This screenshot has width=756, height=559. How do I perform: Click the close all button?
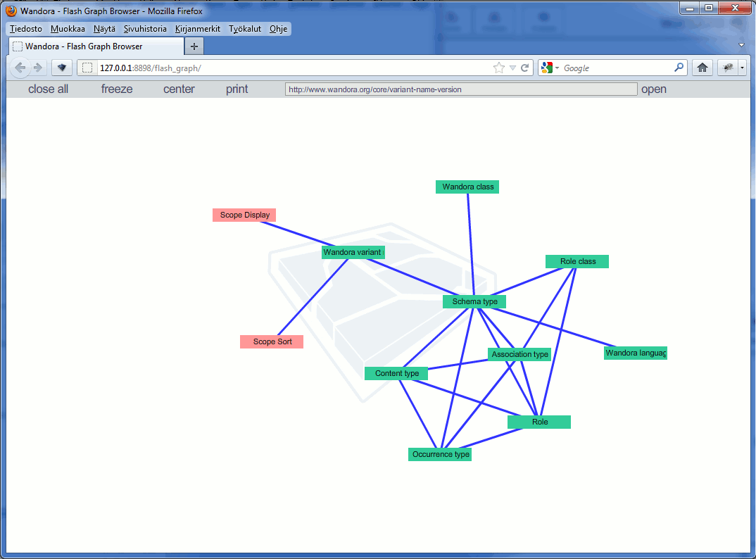click(x=48, y=89)
